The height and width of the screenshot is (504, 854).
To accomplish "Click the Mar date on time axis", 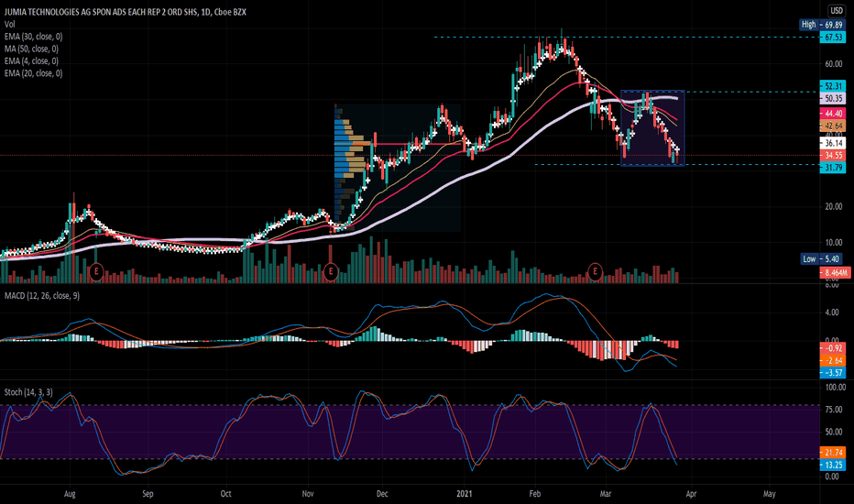I will (x=605, y=494).
